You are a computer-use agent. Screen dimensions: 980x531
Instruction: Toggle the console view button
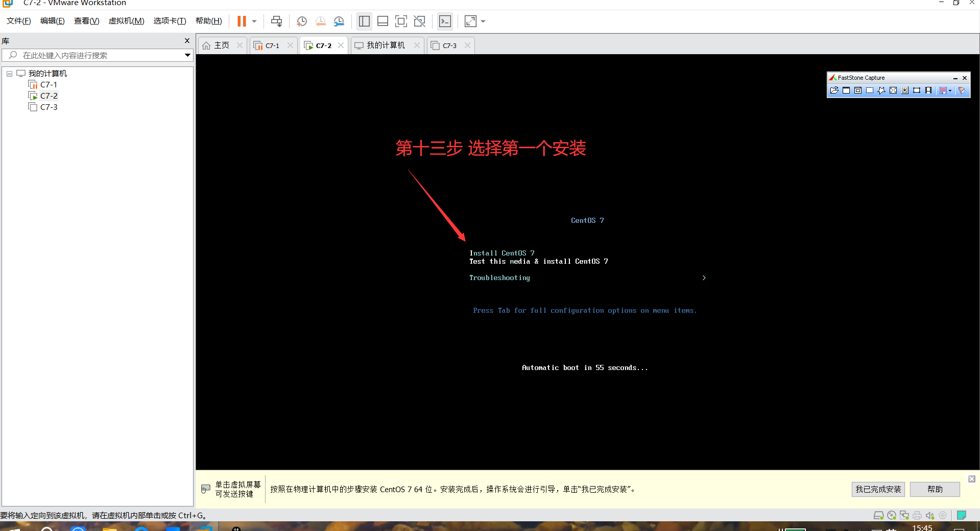(x=445, y=21)
